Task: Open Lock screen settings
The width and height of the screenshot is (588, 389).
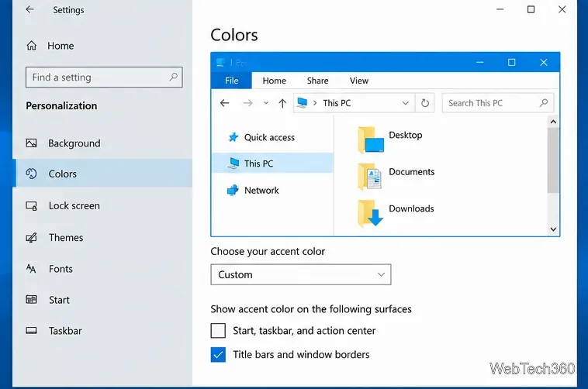Action: coord(102,206)
